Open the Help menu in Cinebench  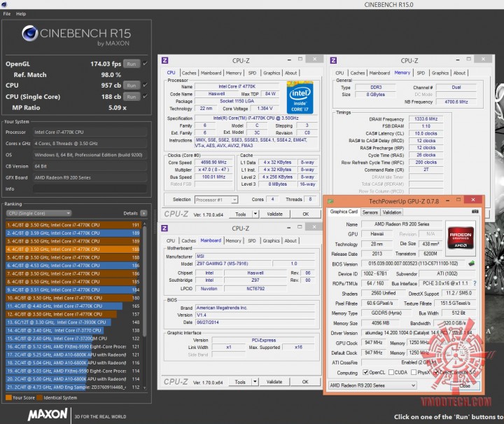(21, 14)
